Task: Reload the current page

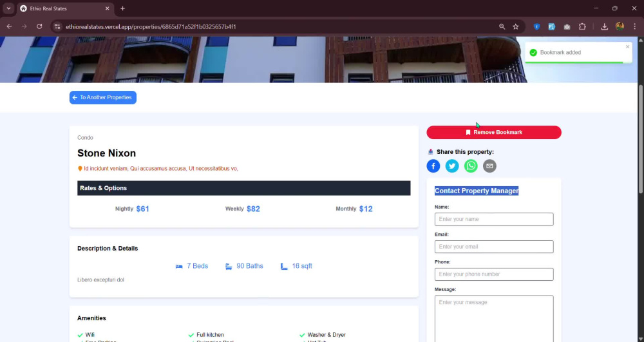Action: coord(39,26)
